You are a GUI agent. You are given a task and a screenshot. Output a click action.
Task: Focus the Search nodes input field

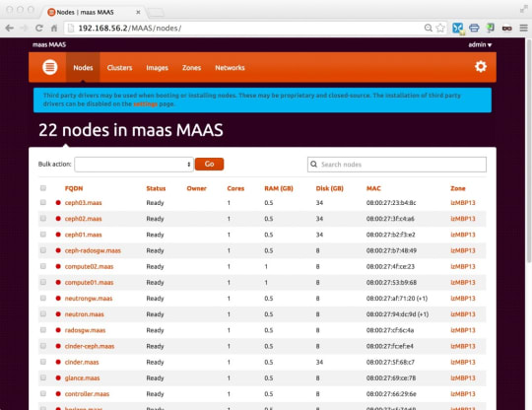pos(397,165)
